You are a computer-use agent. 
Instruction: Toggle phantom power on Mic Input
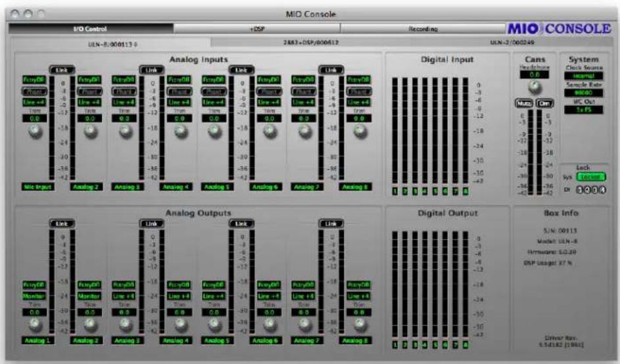click(x=34, y=92)
